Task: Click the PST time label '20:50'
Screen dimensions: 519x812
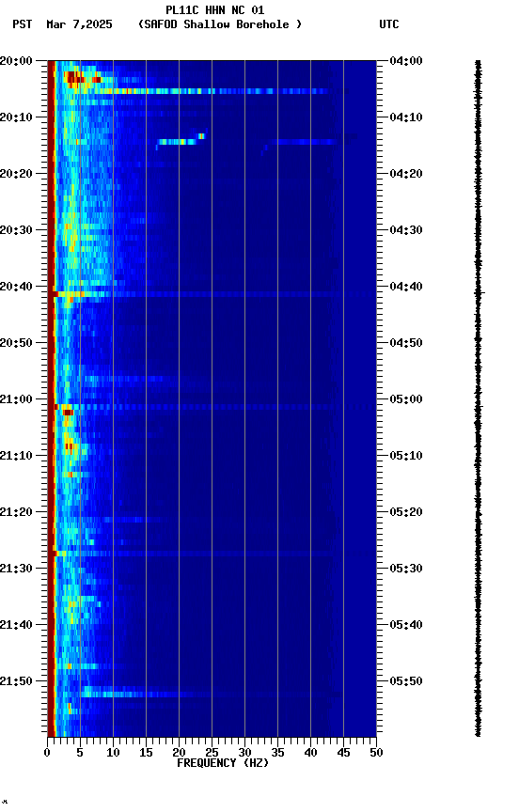Action: click(16, 343)
